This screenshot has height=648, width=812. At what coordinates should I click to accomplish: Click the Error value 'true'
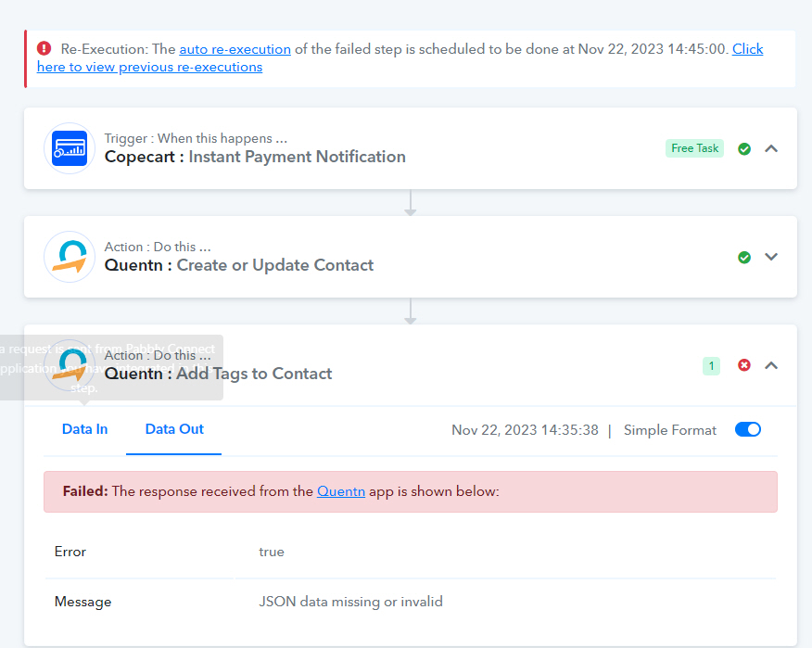pyautogui.click(x=272, y=552)
